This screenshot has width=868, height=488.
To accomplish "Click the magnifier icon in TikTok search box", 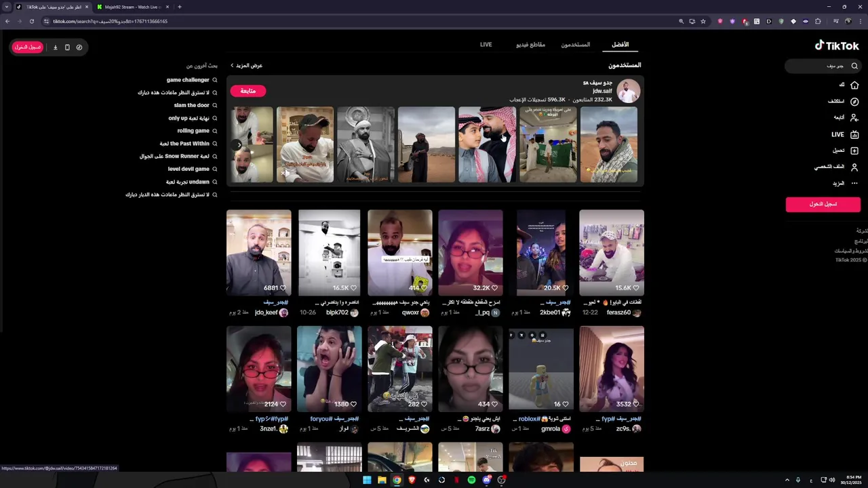I will [854, 66].
